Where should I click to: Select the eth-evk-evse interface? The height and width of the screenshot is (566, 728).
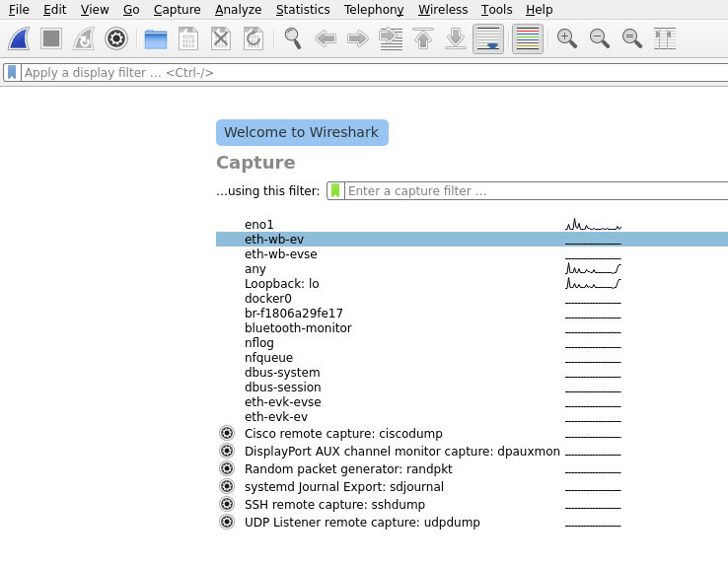coord(472,402)
